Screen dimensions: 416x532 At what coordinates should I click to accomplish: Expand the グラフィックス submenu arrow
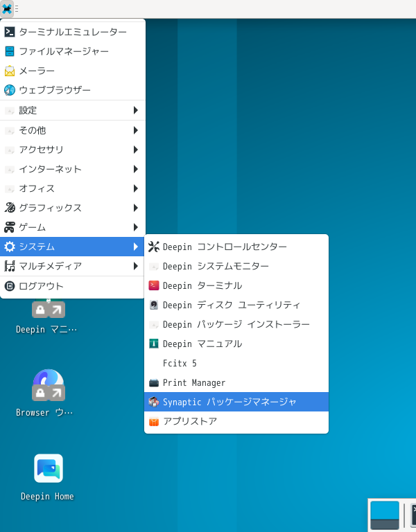tap(136, 208)
